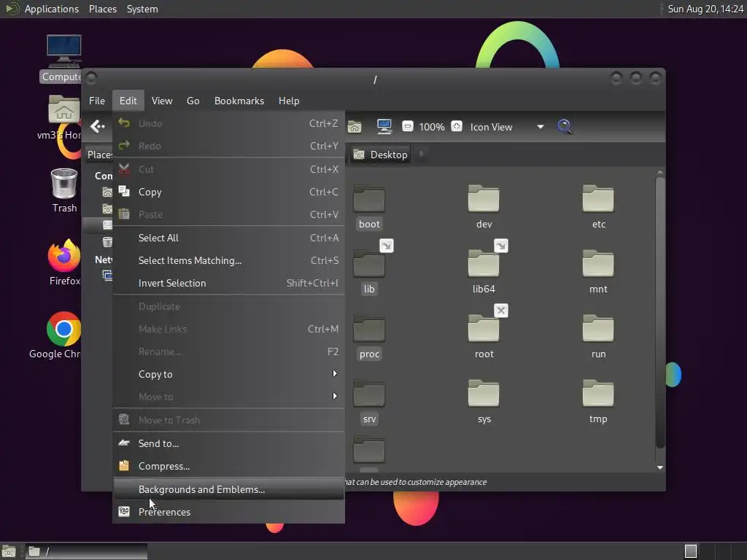Viewport: 747px width, 560px height.
Task: Select the etc folder
Action: (x=598, y=208)
